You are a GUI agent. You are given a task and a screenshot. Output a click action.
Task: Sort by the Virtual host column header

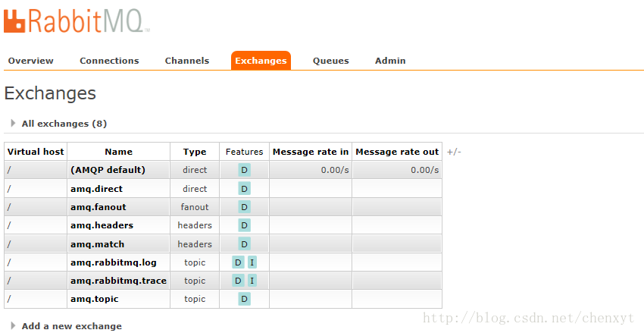[36, 152]
